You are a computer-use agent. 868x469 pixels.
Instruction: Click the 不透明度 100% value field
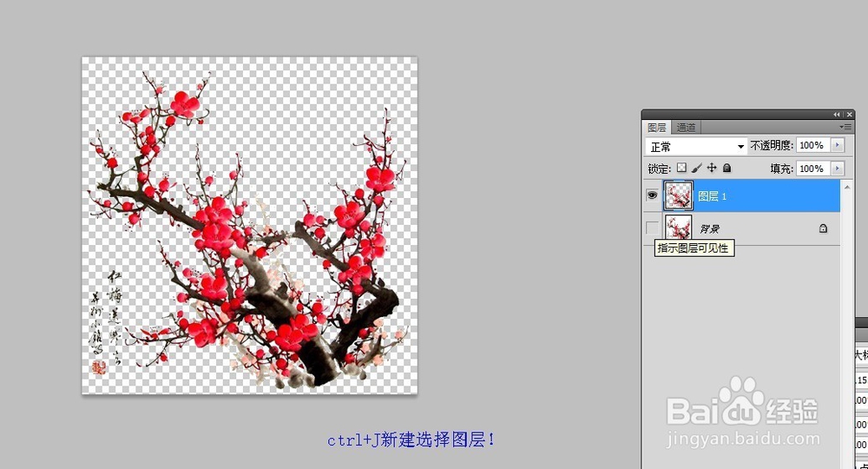coord(813,145)
